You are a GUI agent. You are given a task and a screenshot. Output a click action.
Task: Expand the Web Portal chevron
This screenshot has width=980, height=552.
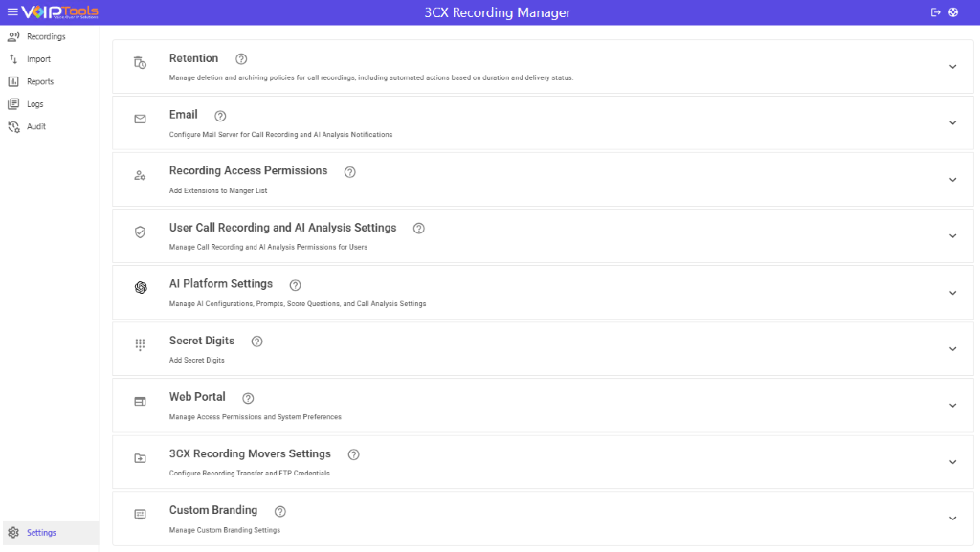pos(952,406)
